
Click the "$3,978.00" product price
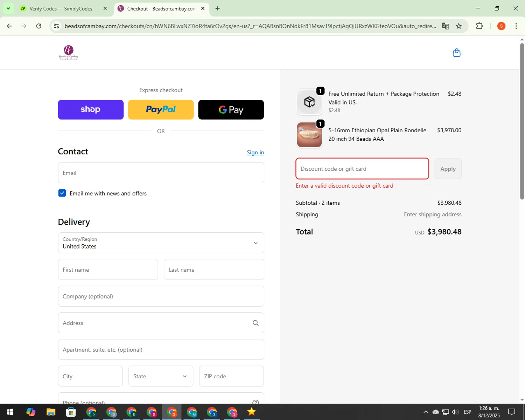click(449, 130)
